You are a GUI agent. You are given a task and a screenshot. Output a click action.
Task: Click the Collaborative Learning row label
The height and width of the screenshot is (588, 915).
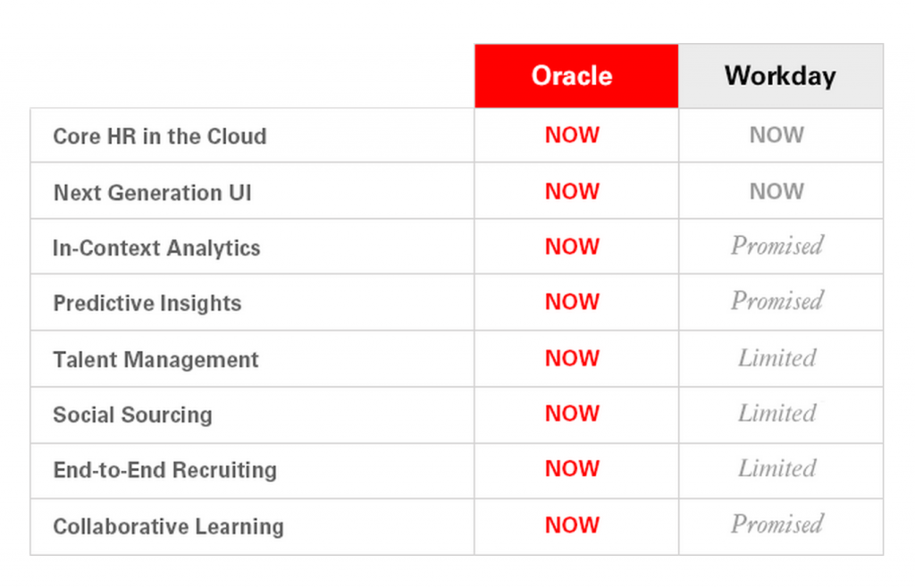[168, 527]
